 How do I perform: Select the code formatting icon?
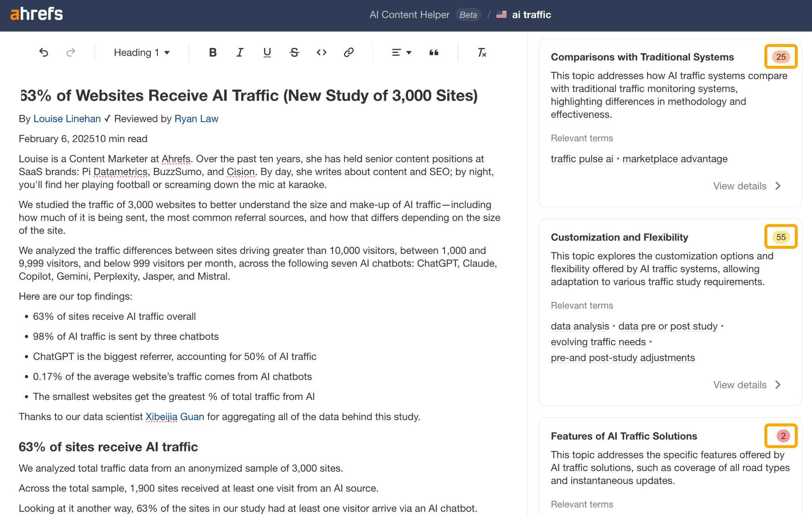pyautogui.click(x=322, y=52)
